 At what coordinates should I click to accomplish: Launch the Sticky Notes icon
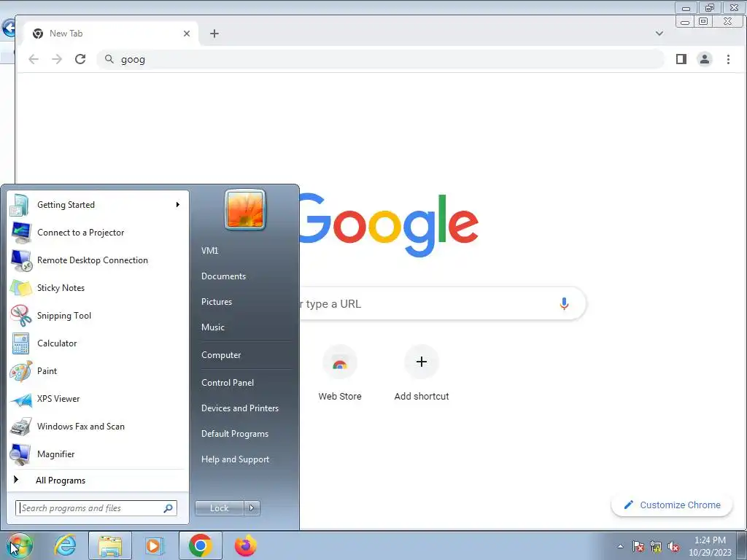coord(20,288)
